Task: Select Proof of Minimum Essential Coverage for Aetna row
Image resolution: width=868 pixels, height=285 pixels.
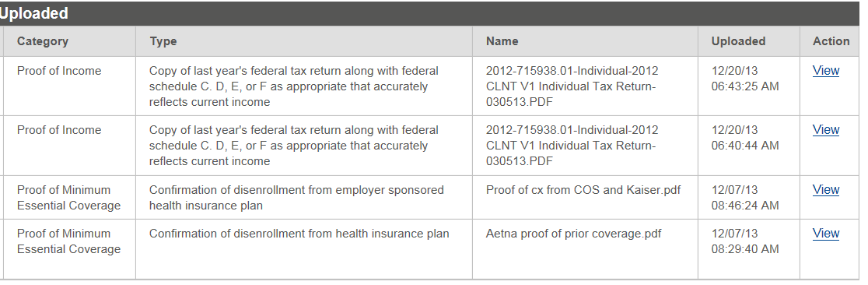Action: coord(68,241)
